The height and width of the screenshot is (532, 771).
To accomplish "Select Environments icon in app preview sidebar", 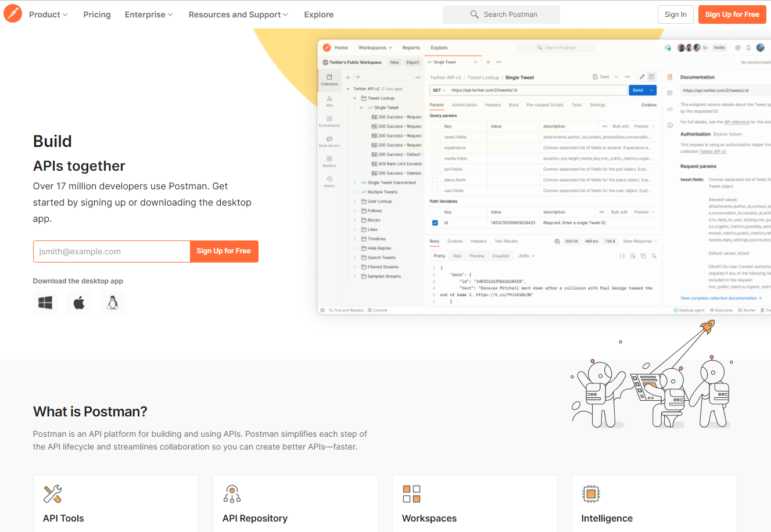I will click(329, 118).
